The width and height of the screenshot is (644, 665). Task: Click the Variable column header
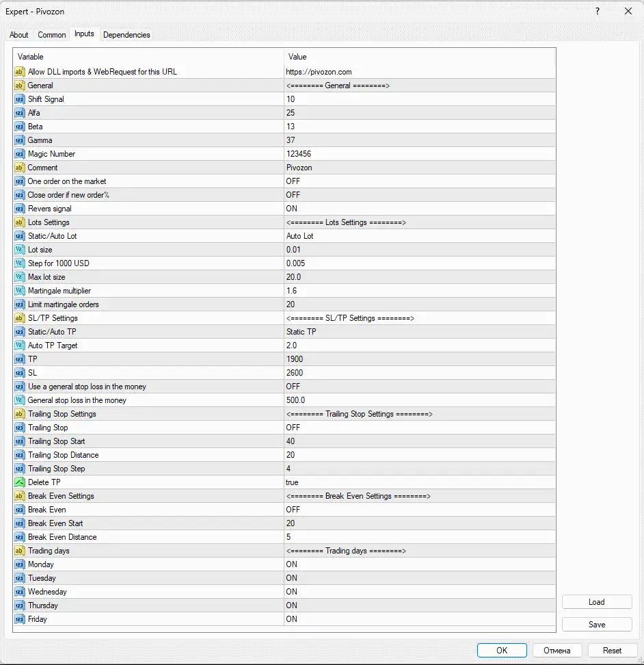pos(148,57)
